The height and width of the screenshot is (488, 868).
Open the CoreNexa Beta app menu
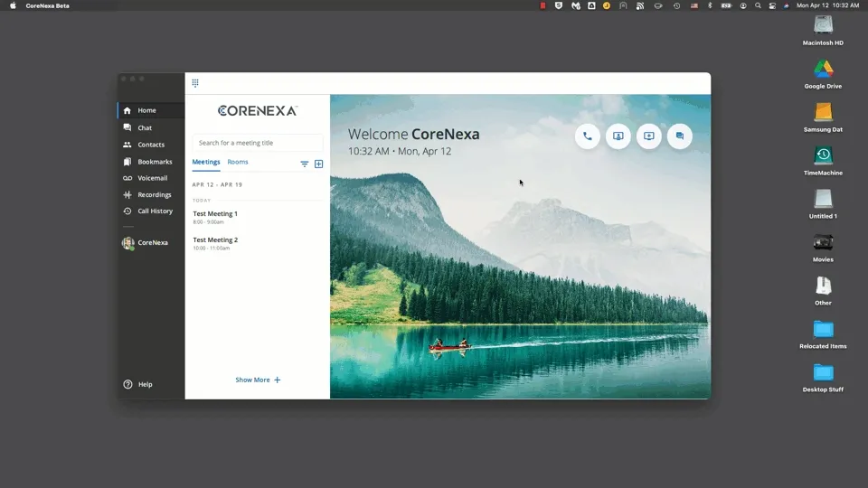[48, 5]
